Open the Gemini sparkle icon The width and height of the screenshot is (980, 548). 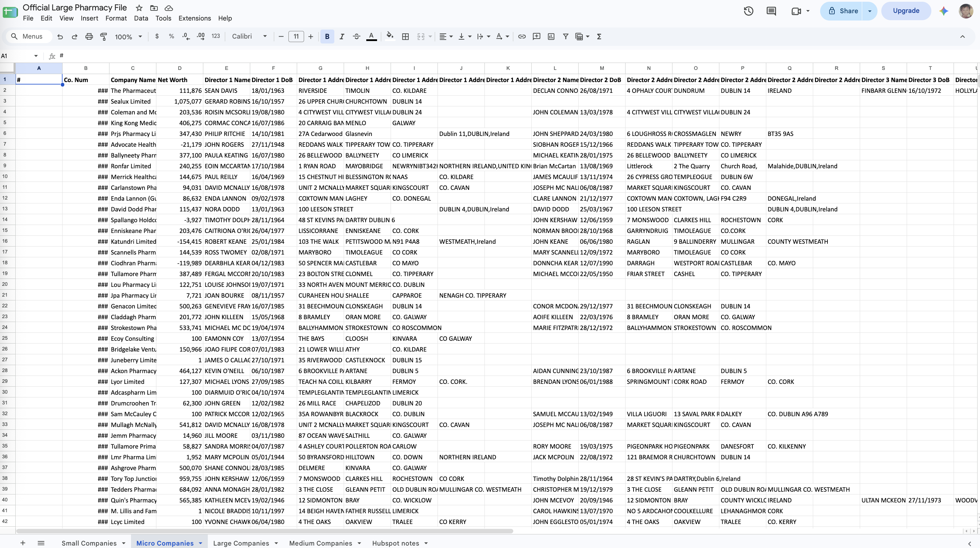pos(944,11)
